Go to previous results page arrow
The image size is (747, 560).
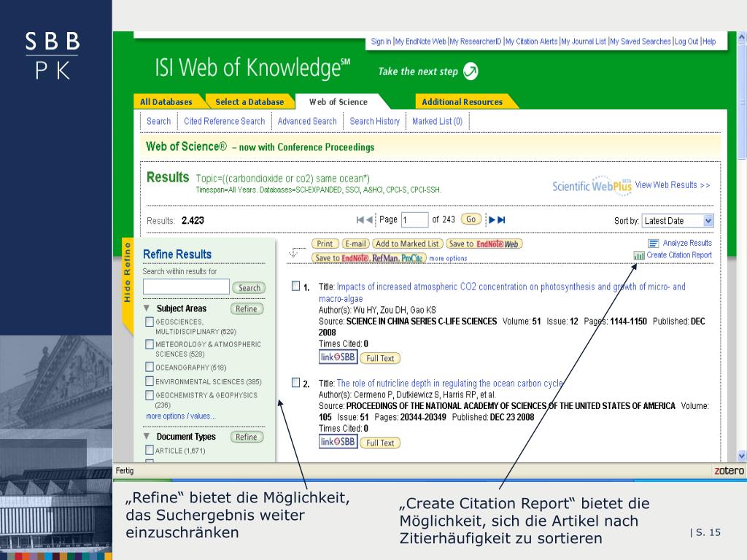point(369,219)
